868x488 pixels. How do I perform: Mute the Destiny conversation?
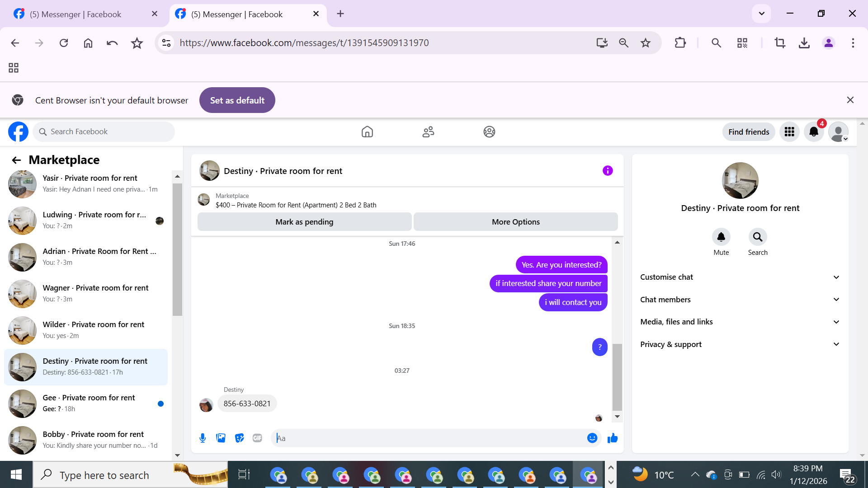[x=721, y=237]
